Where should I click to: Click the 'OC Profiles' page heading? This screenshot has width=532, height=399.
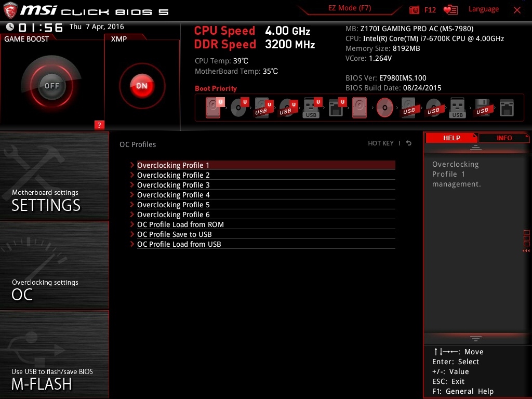coord(138,144)
